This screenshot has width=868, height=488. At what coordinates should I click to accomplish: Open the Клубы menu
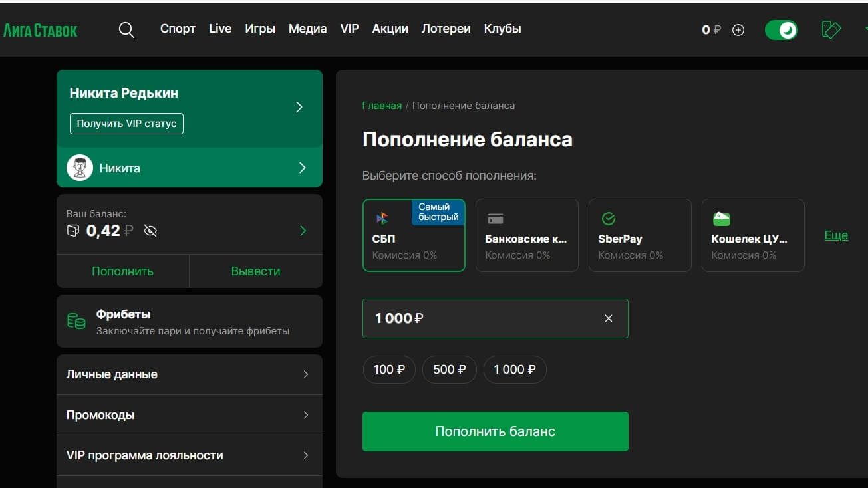tap(503, 29)
